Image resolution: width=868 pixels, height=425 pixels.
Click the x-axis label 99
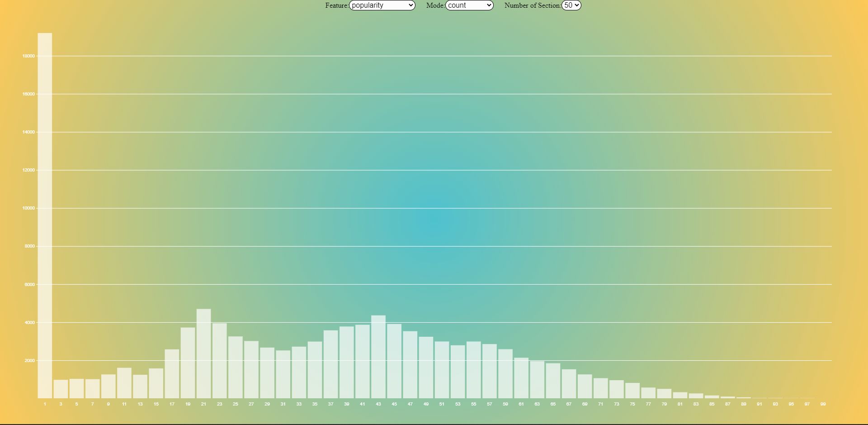point(823,404)
